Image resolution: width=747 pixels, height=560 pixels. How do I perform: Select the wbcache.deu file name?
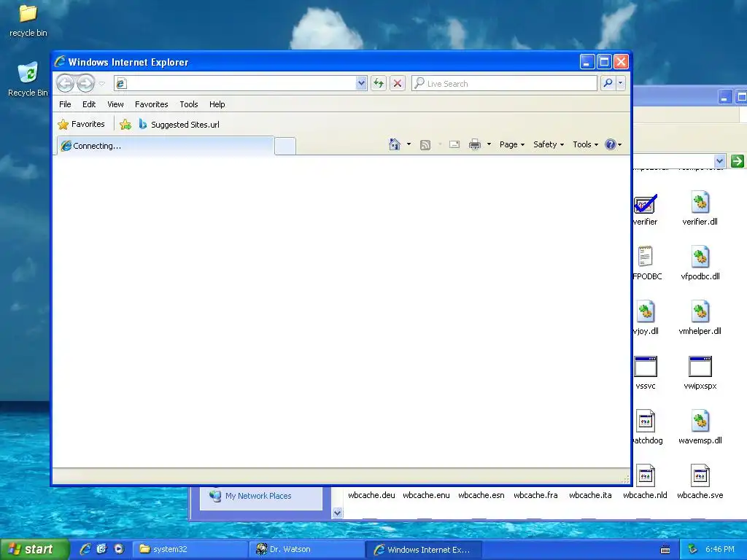click(x=371, y=495)
